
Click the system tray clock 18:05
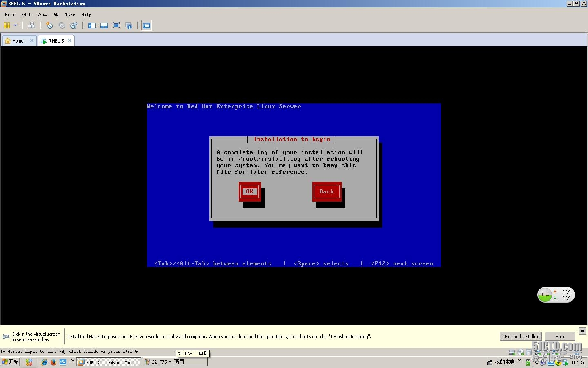coord(577,362)
